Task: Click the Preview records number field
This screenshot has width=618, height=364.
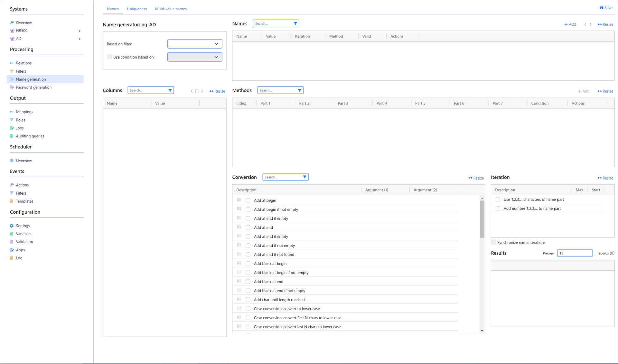Action: [575, 253]
